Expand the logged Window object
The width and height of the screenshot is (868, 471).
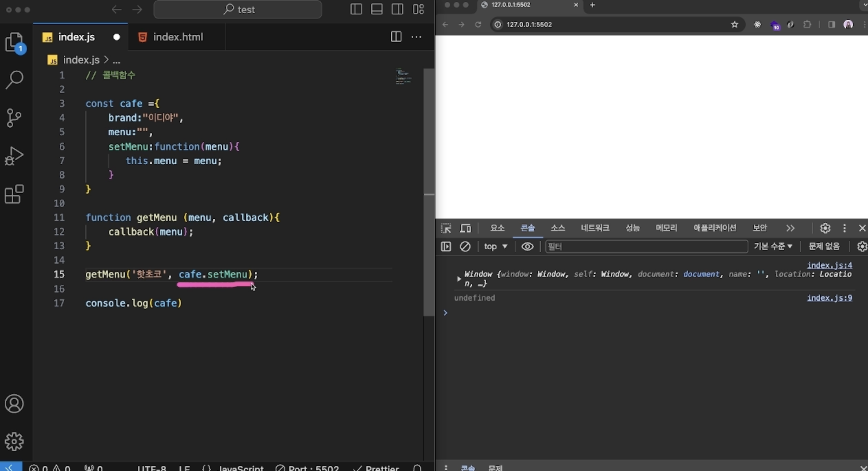[459, 279]
